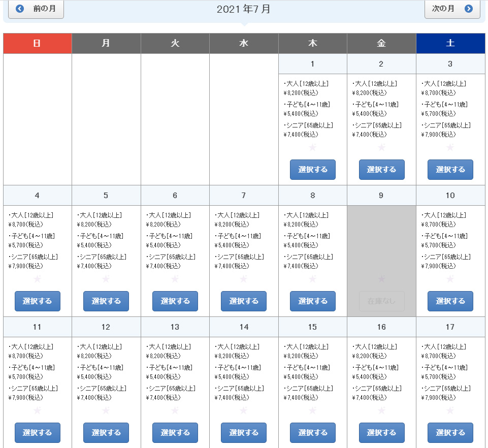The width and height of the screenshot is (488, 448).
Task: Click the star icon on July 11
Action: click(x=37, y=410)
